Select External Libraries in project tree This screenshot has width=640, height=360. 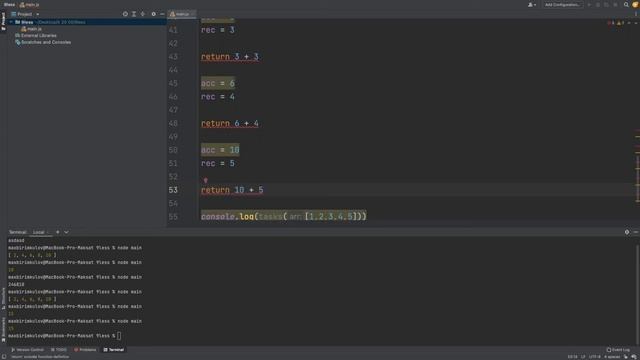[36, 36]
